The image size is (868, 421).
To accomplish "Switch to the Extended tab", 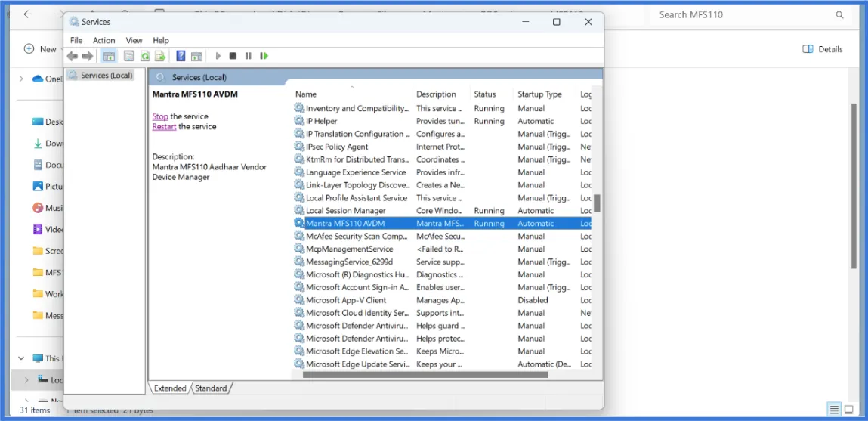I will [170, 388].
